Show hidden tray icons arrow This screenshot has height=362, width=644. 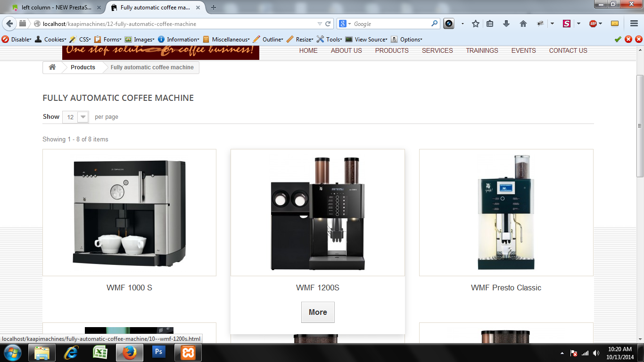click(562, 353)
